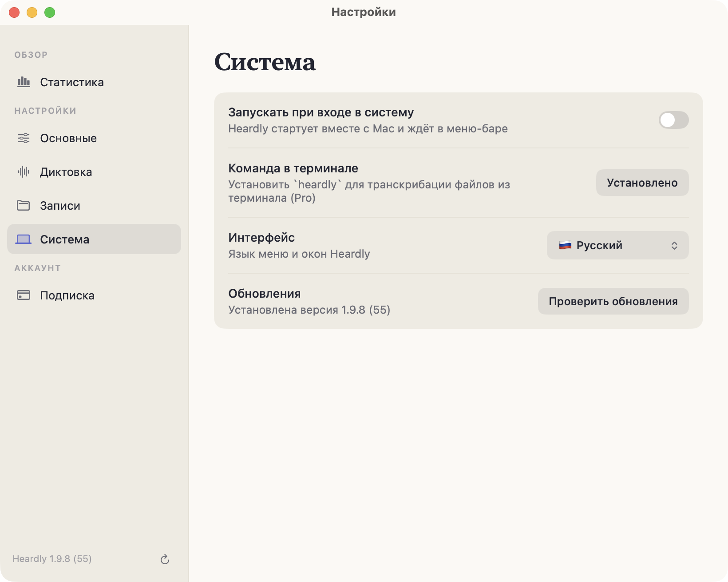Image resolution: width=728 pixels, height=582 pixels.
Task: Click the Команда в терминале label
Action: coord(293,168)
